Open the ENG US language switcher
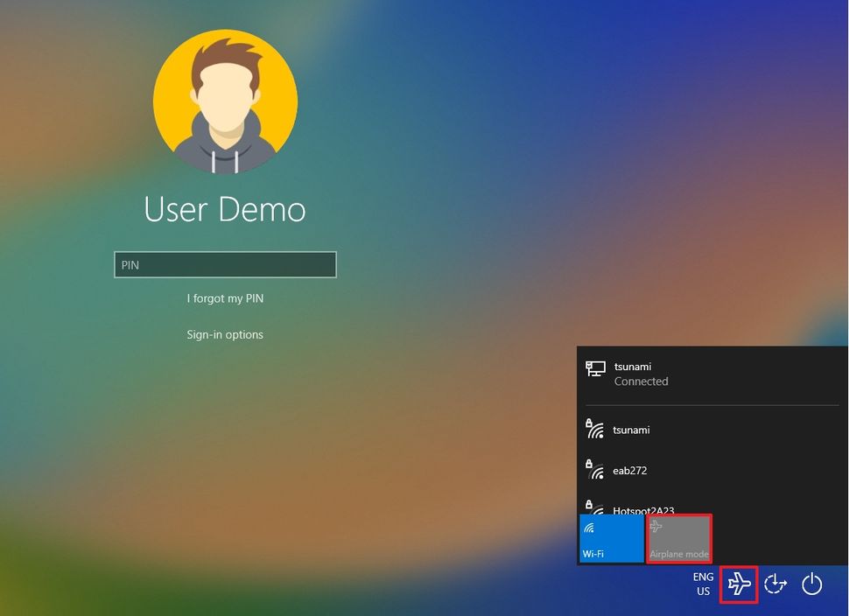 point(703,584)
